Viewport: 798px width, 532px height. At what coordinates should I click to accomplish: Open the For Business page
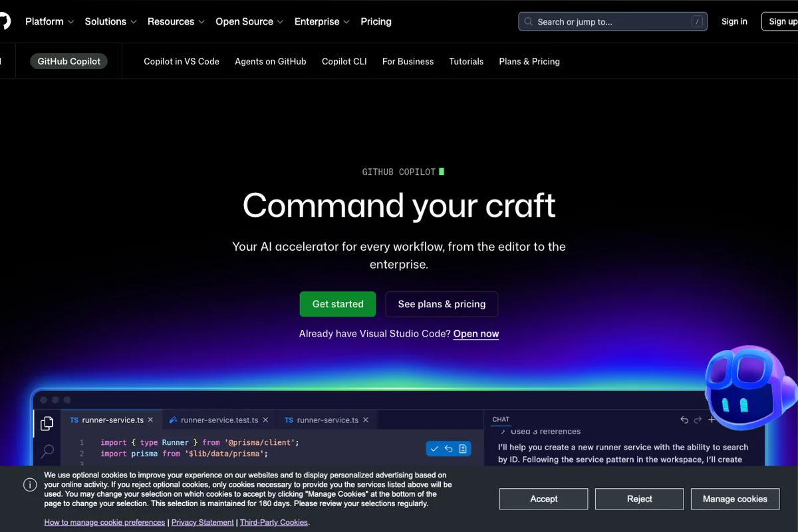coord(408,61)
